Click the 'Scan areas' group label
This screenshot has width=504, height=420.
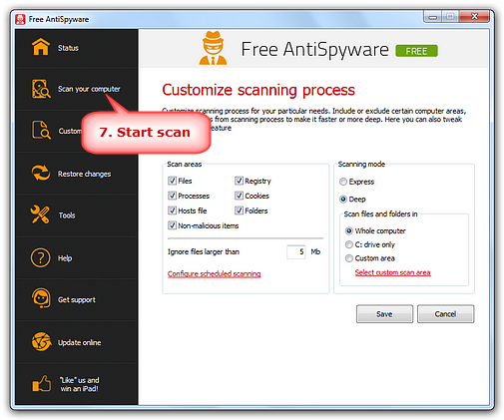[185, 165]
